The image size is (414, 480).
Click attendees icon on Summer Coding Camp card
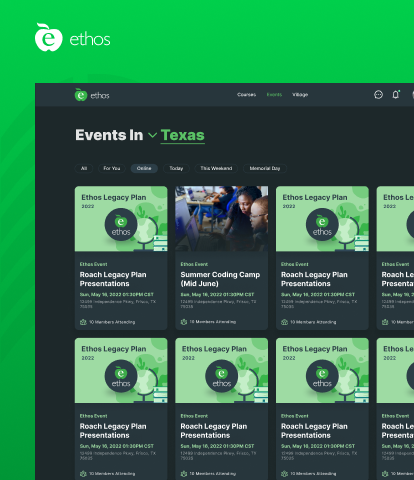pos(184,322)
